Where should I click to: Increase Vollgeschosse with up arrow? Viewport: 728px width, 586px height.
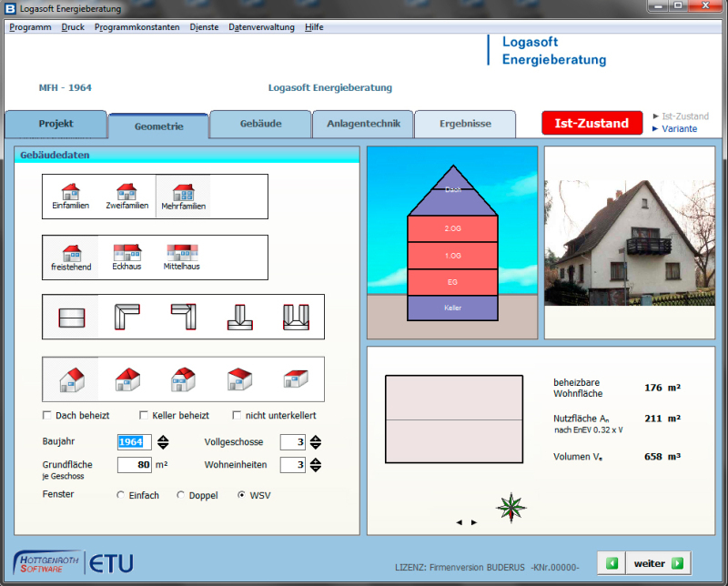tap(316, 439)
